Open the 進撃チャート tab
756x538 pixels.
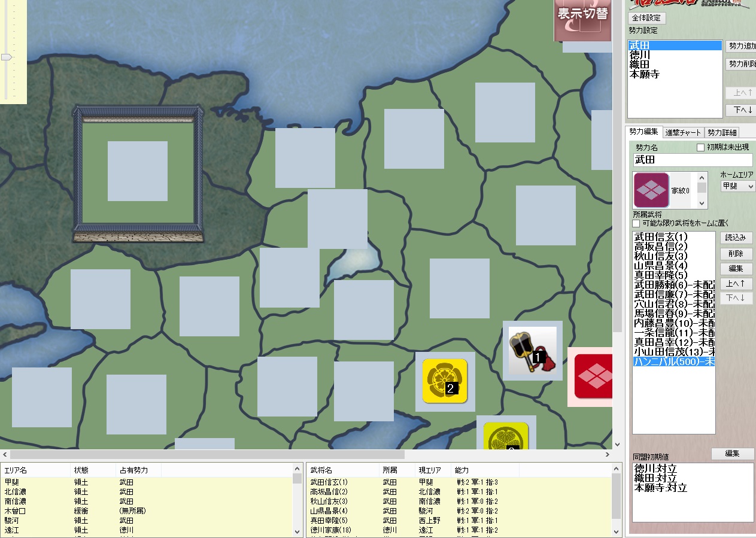click(x=682, y=133)
